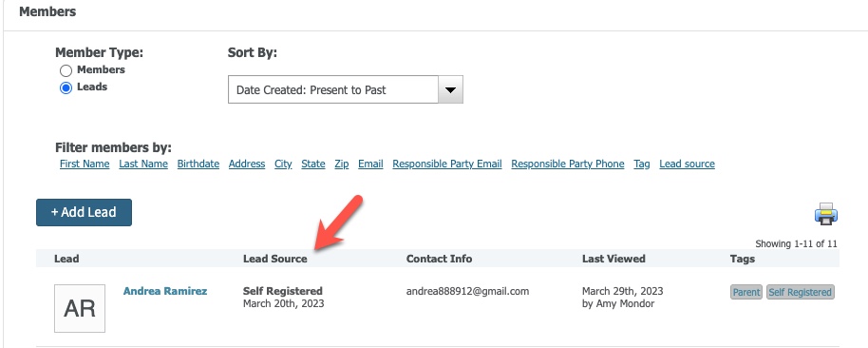Open Andrea Ramirez's AR avatar thumbnail
Screen dimensions: 868x348
pos(80,309)
